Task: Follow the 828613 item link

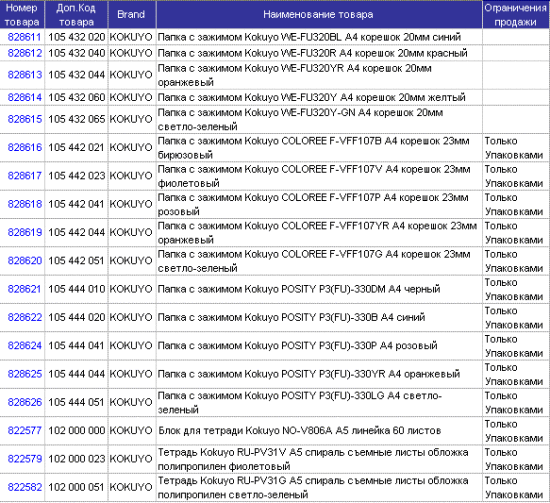Action: (25, 75)
